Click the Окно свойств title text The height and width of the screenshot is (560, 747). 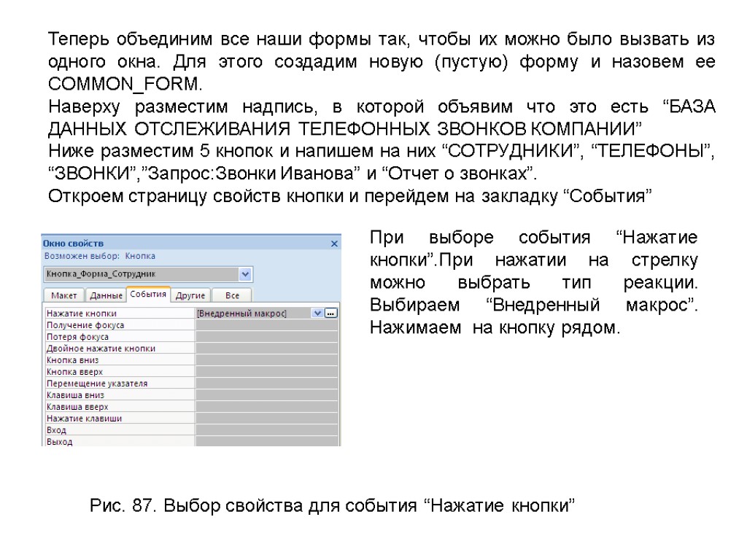[x=74, y=244]
